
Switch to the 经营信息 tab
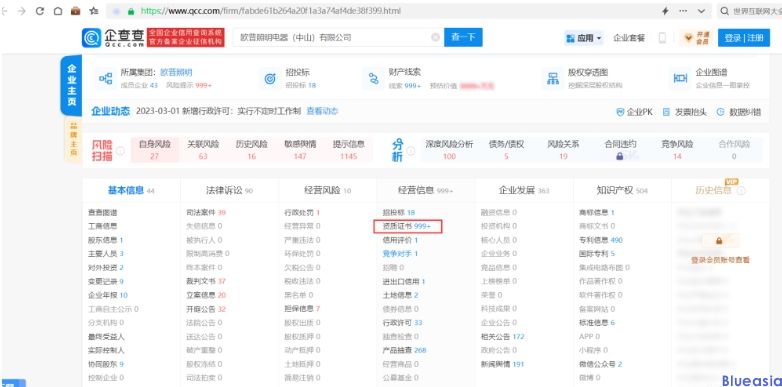pyautogui.click(x=426, y=190)
